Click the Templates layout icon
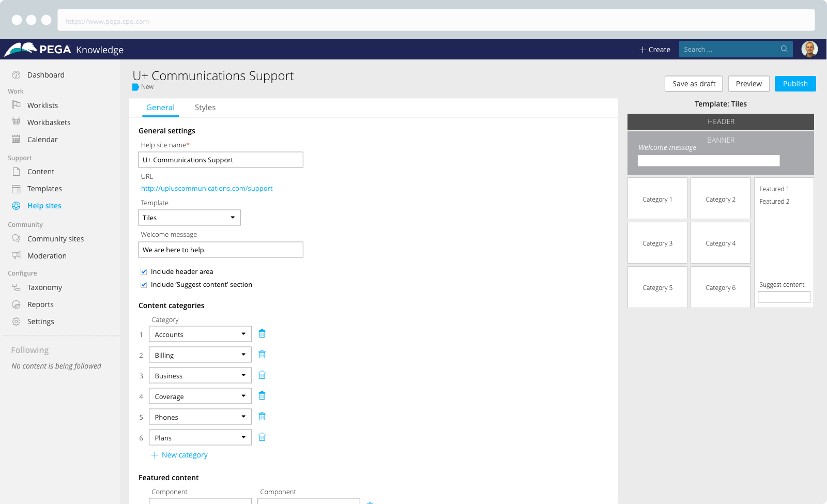The image size is (827, 504). point(16,189)
